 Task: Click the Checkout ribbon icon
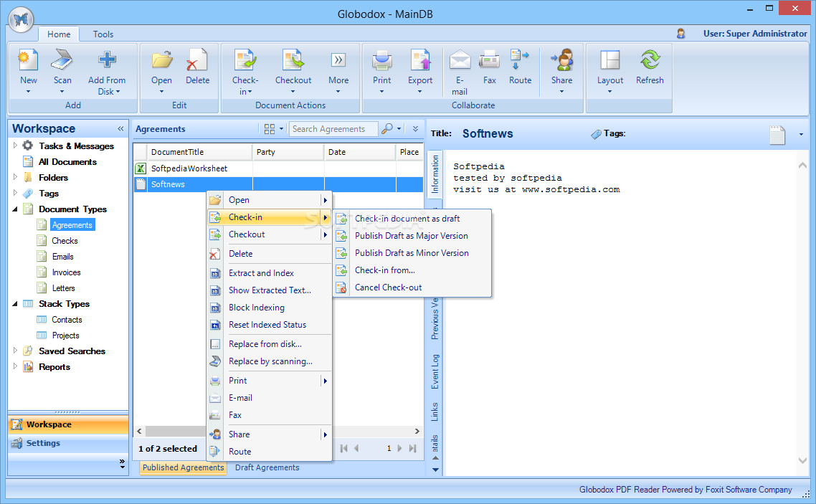[x=293, y=60]
